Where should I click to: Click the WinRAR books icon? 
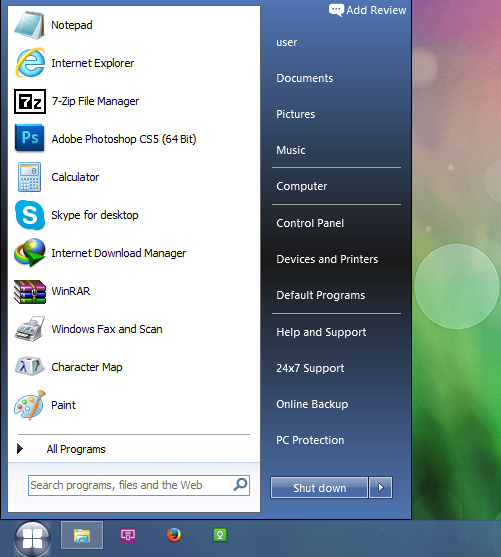point(30,292)
